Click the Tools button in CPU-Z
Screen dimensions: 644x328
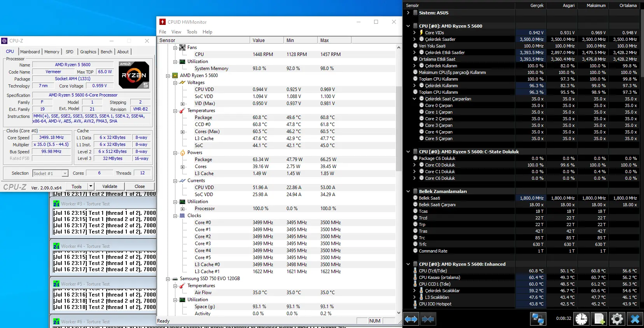[77, 186]
